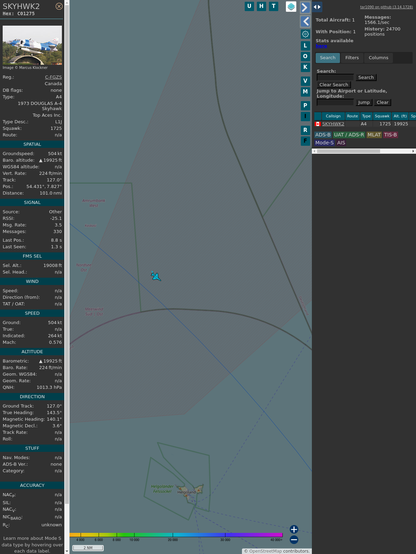The width and height of the screenshot is (416, 554).
Task: Click the Search text input field
Action: 335,77
